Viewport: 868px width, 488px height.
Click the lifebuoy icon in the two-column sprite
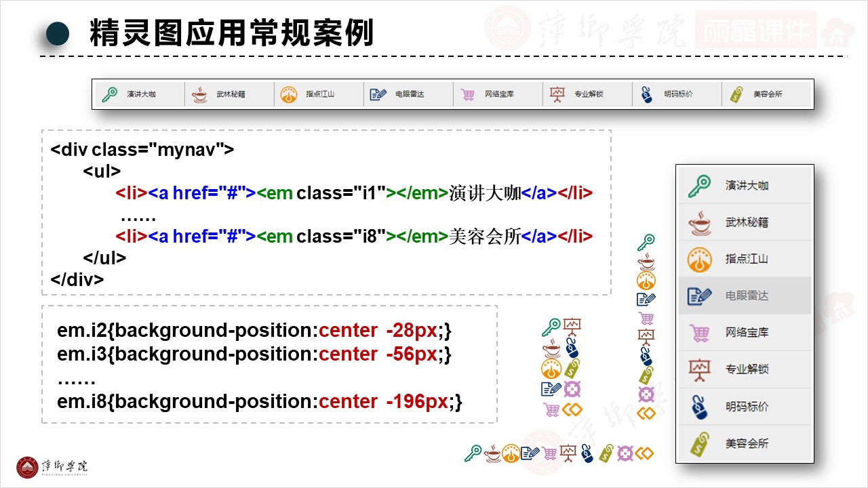572,389
